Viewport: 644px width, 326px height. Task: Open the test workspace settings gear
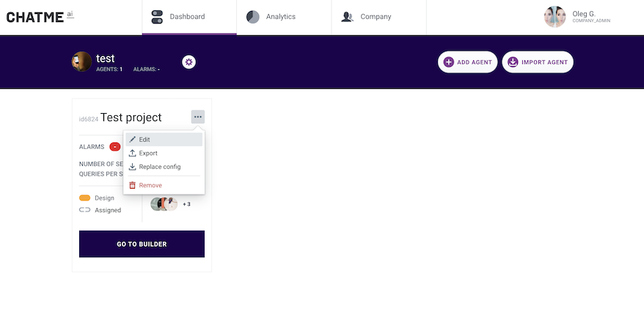189,62
